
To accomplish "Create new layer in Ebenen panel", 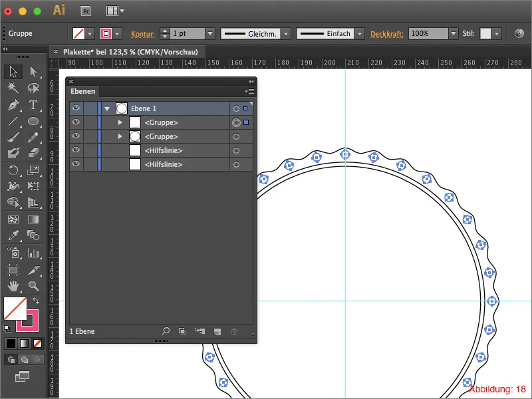I will coord(217,331).
